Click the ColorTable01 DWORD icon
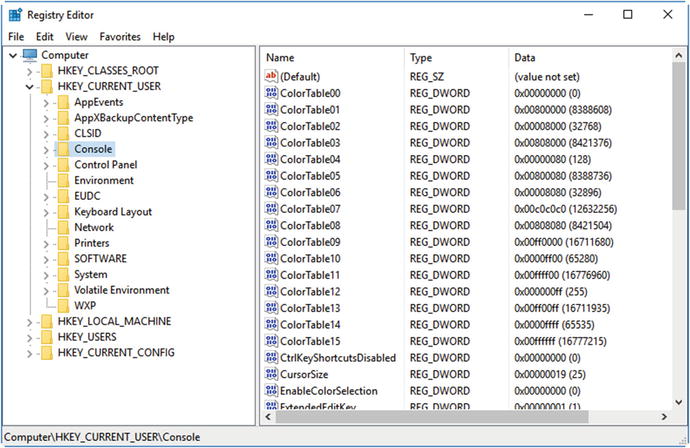The width and height of the screenshot is (690, 448). tap(271, 110)
